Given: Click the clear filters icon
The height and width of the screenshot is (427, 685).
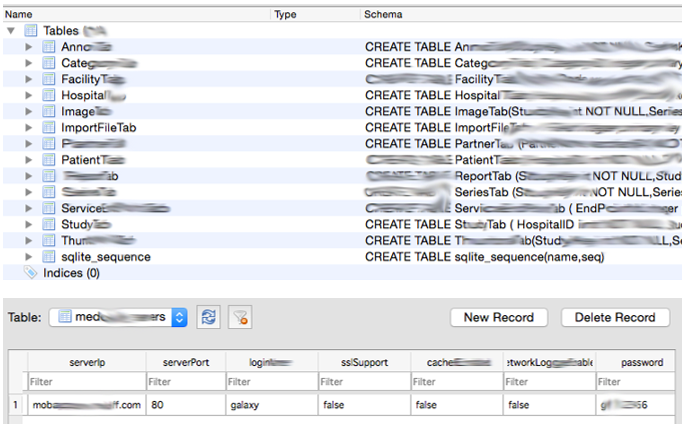Looking at the screenshot, I should (x=239, y=318).
